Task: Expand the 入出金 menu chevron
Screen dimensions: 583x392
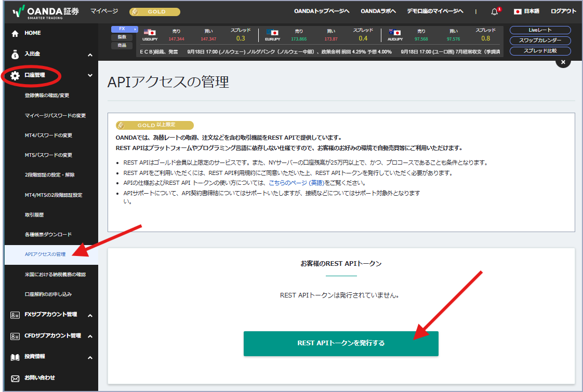Action: point(90,55)
